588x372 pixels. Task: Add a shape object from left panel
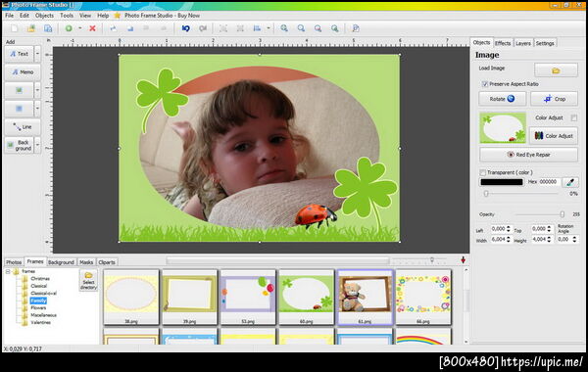pos(19,109)
